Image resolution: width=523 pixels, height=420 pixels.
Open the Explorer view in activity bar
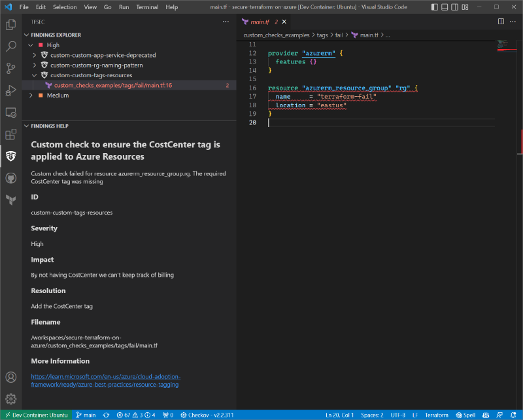tap(10, 25)
